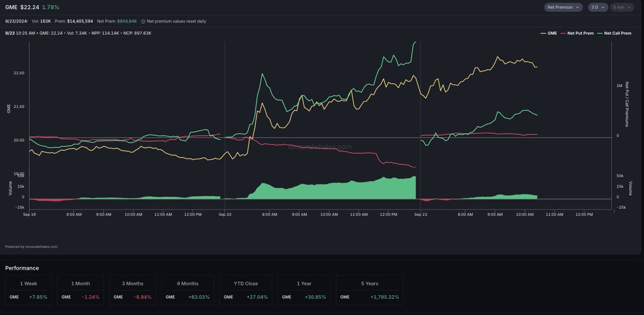
Task: Click the 3 Months performance card
Action: (133, 290)
